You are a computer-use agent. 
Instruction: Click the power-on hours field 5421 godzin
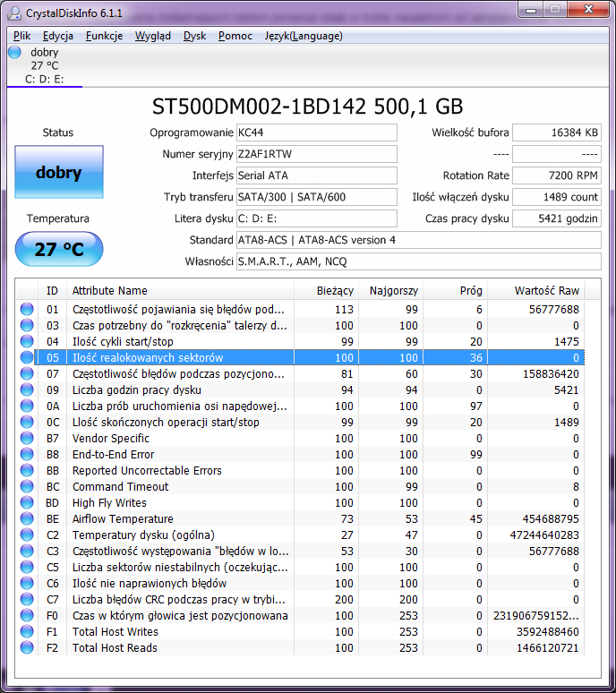pyautogui.click(x=557, y=218)
